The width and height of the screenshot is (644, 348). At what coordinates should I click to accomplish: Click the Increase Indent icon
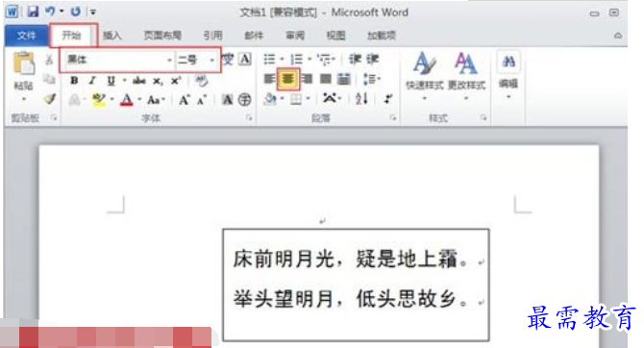(x=372, y=60)
